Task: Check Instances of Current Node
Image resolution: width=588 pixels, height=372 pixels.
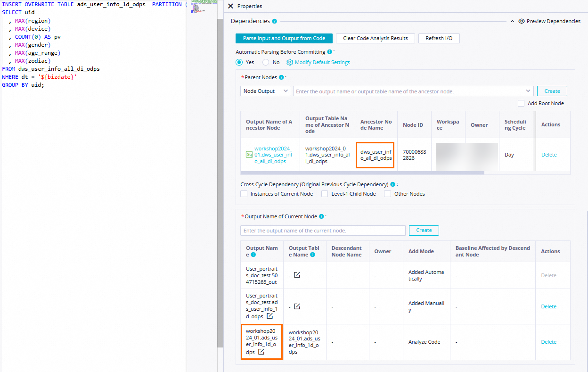Action: coord(244,194)
